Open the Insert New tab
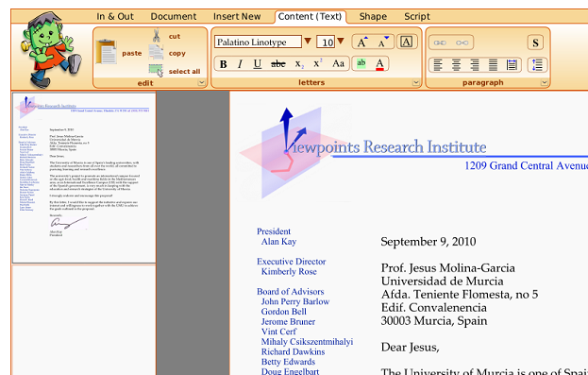The width and height of the screenshot is (588, 375). pos(237,16)
